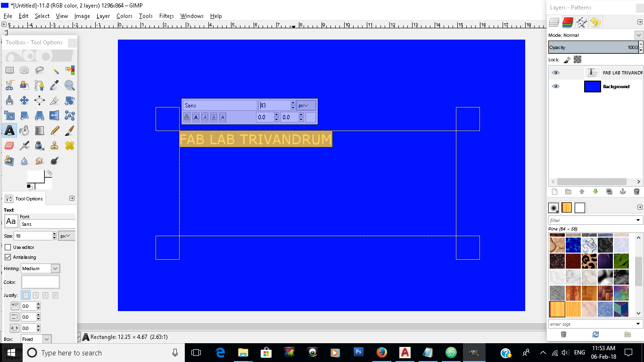
Task: Pick the Color Picker eyedropper tool
Action: coord(55,85)
